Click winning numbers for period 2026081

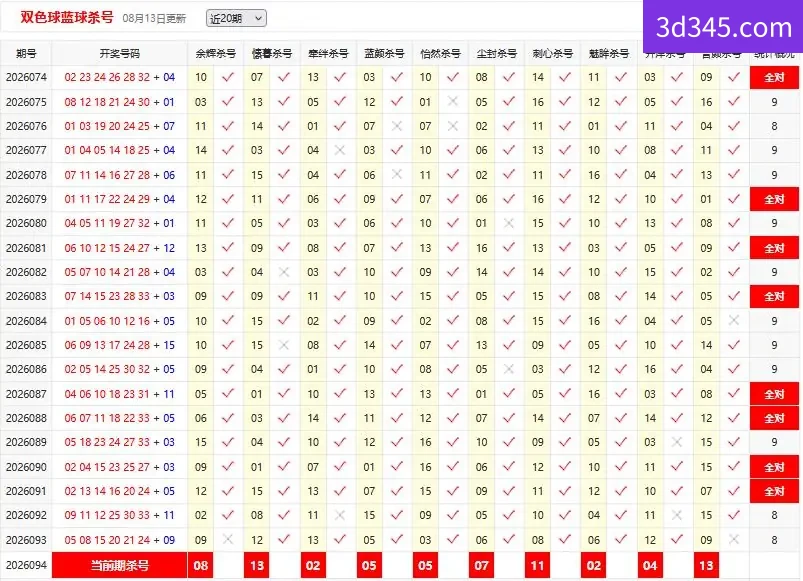pyautogui.click(x=119, y=248)
